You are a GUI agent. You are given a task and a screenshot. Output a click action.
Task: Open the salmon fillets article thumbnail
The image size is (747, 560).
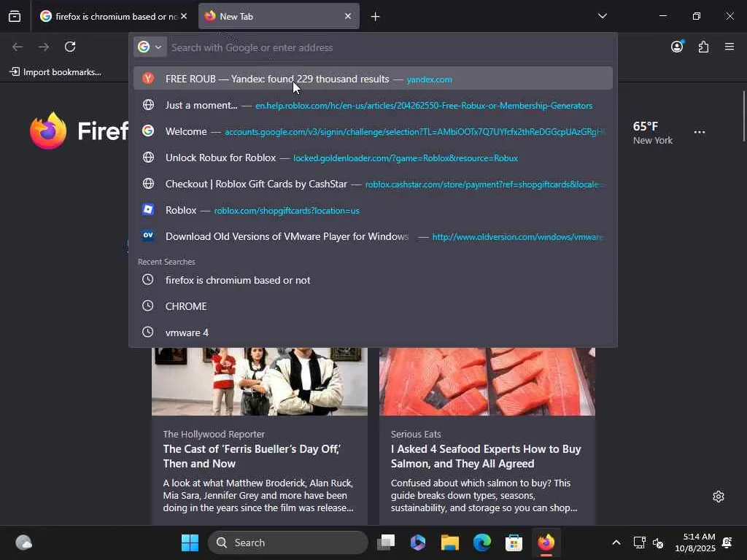tap(487, 381)
